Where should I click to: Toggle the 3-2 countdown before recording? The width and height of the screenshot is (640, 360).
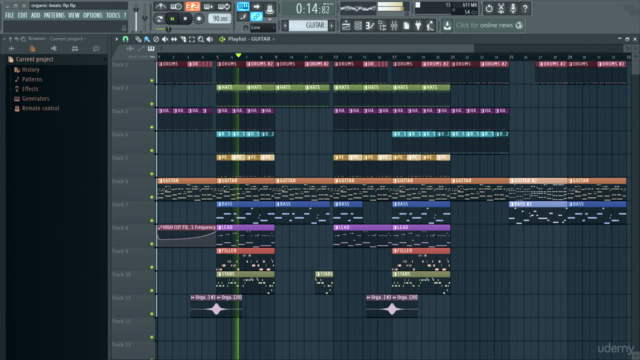click(192, 7)
